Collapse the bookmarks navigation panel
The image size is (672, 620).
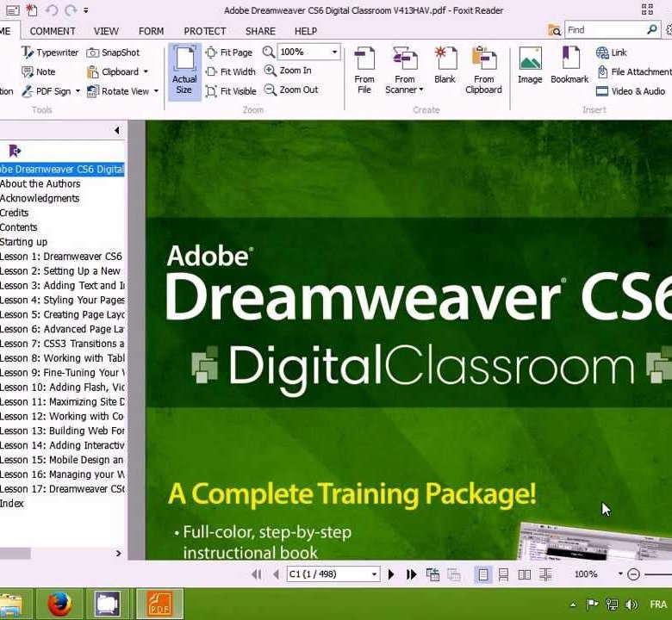click(116, 130)
